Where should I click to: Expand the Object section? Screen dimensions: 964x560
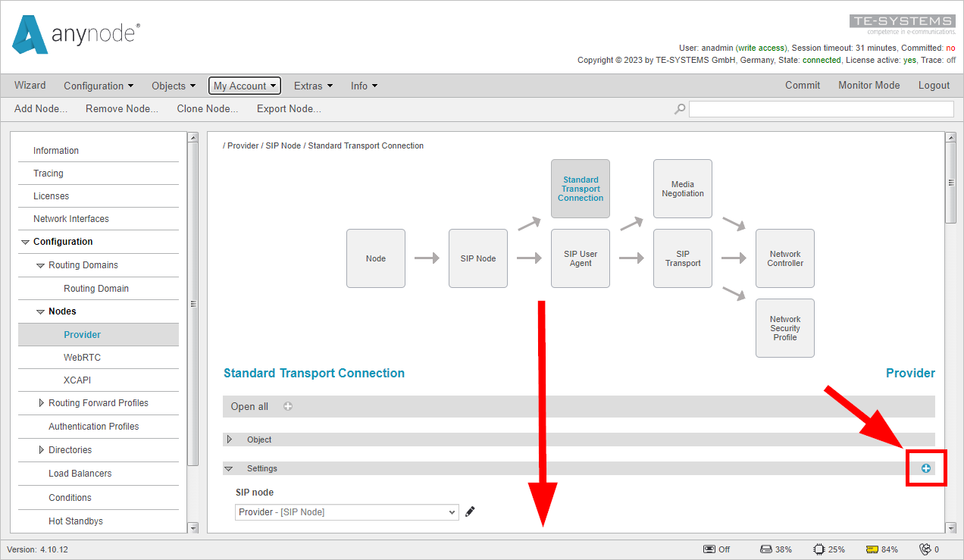pyautogui.click(x=230, y=439)
